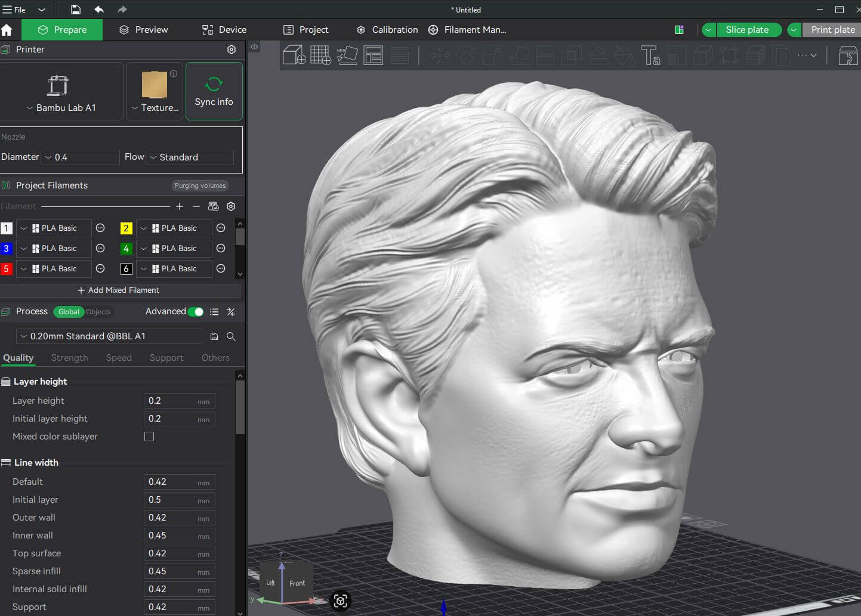Add a filament with plus icon

180,206
